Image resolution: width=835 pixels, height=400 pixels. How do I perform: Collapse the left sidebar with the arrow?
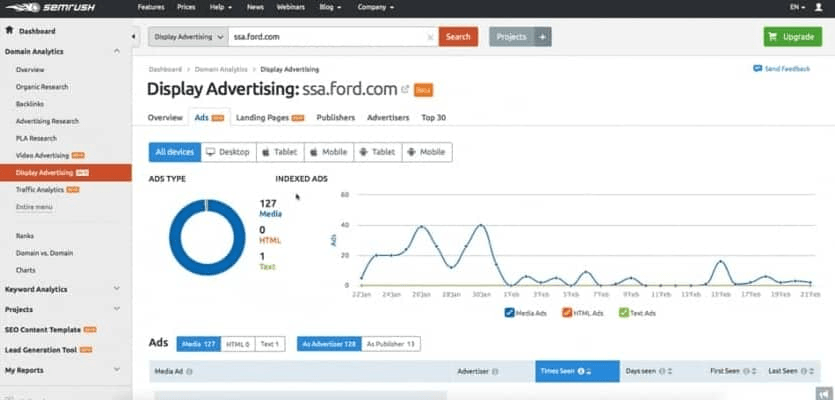pyautogui.click(x=133, y=37)
